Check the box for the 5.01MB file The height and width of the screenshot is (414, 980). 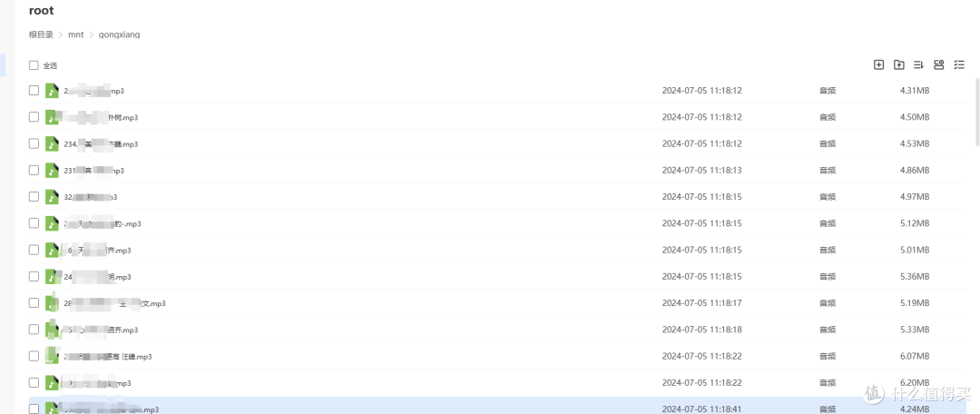34,250
